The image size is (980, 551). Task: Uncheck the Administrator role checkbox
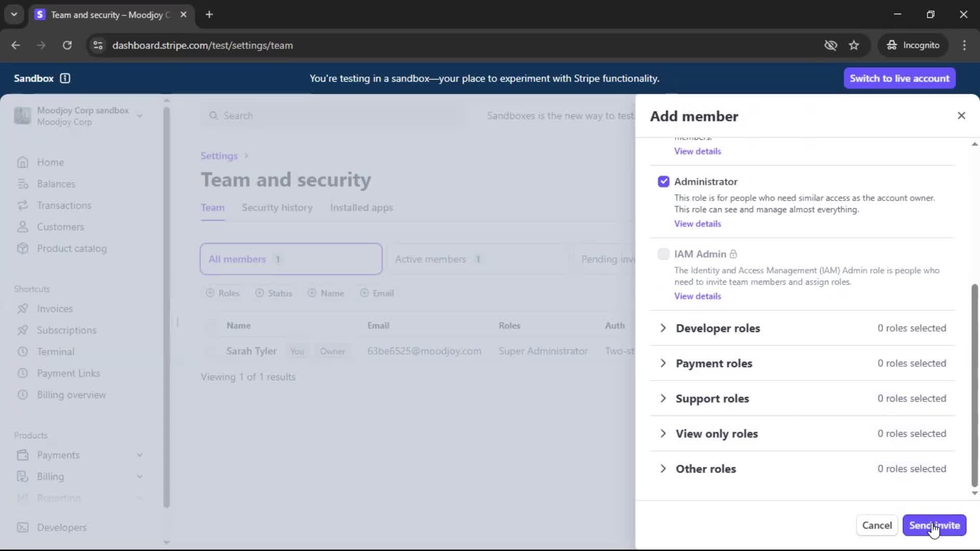tap(663, 182)
